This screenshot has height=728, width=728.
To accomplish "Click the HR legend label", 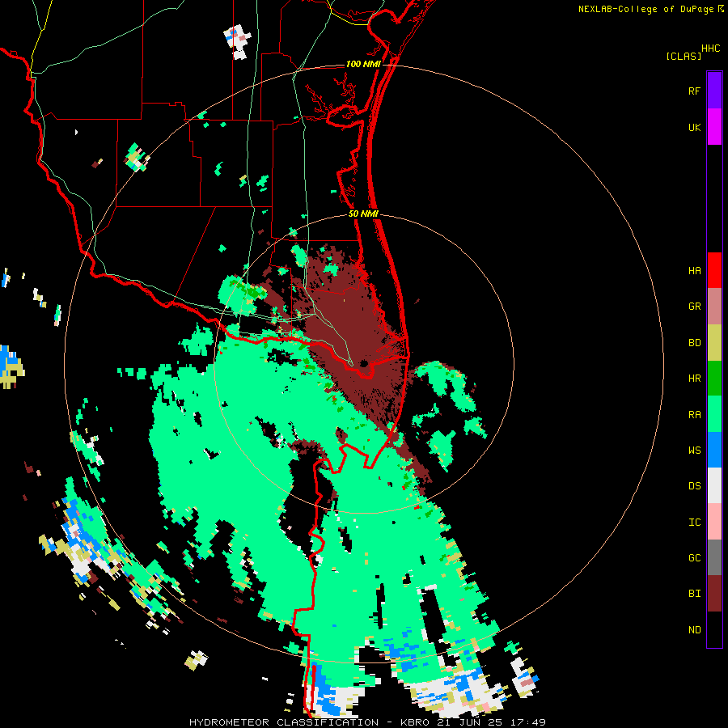I will [x=694, y=379].
